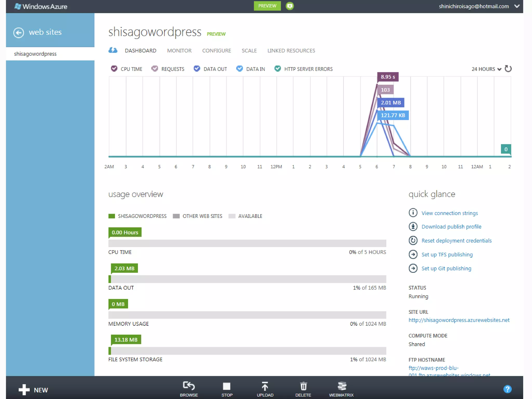
Task: Click the Upload arrow icon
Action: [265, 386]
